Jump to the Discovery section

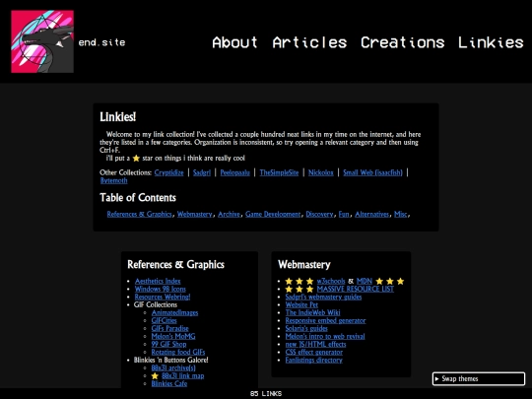[x=319, y=214]
